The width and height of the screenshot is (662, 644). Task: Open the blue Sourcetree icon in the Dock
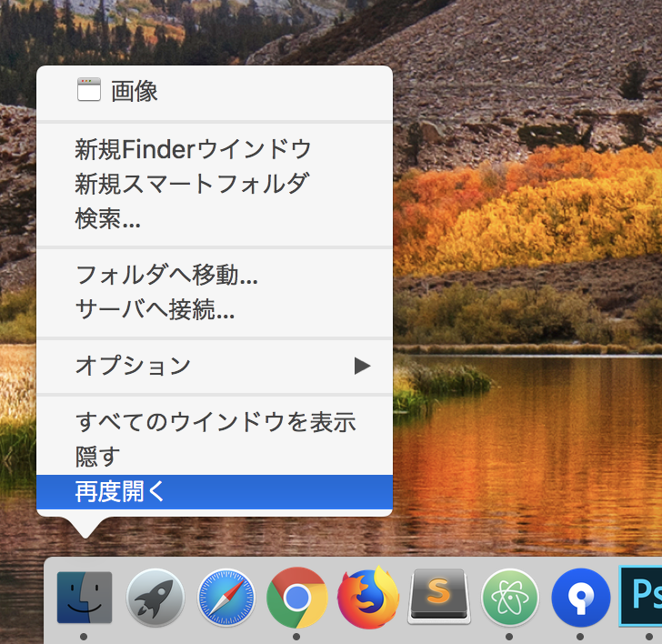coord(580,598)
